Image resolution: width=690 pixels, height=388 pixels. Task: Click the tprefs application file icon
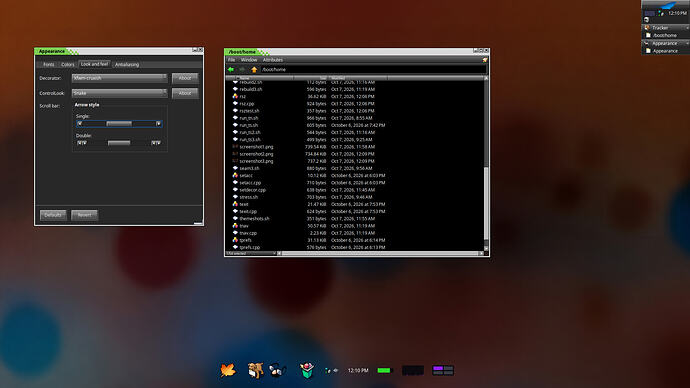click(235, 240)
